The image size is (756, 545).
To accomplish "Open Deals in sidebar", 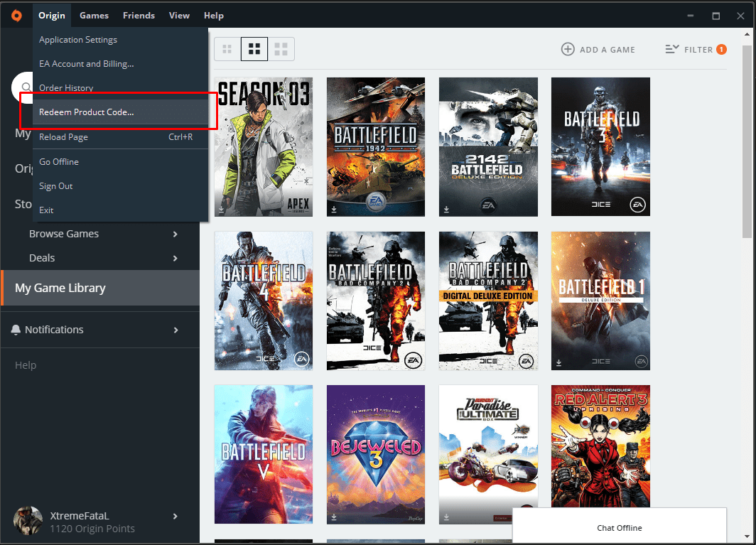I will 42,257.
